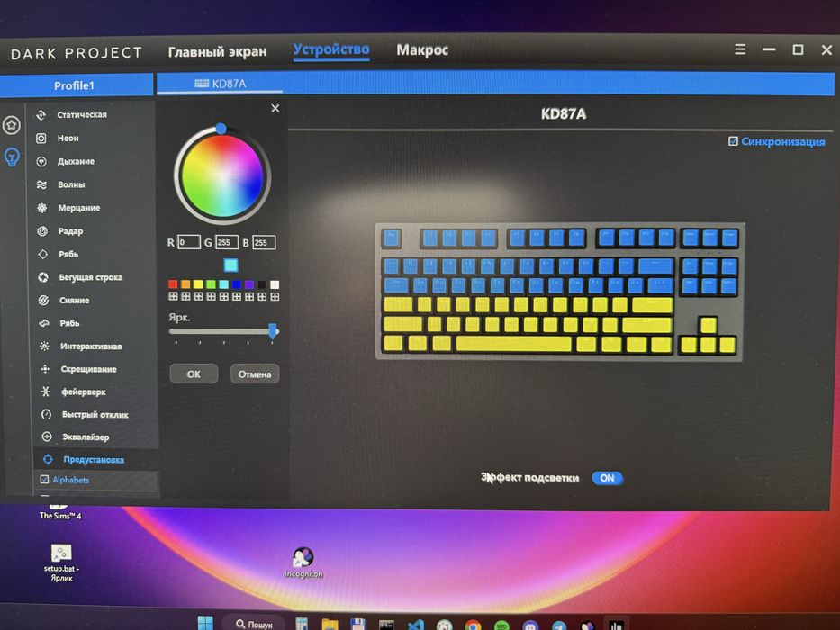Save custom color under the white swatch
The width and height of the screenshot is (840, 630).
[x=275, y=296]
